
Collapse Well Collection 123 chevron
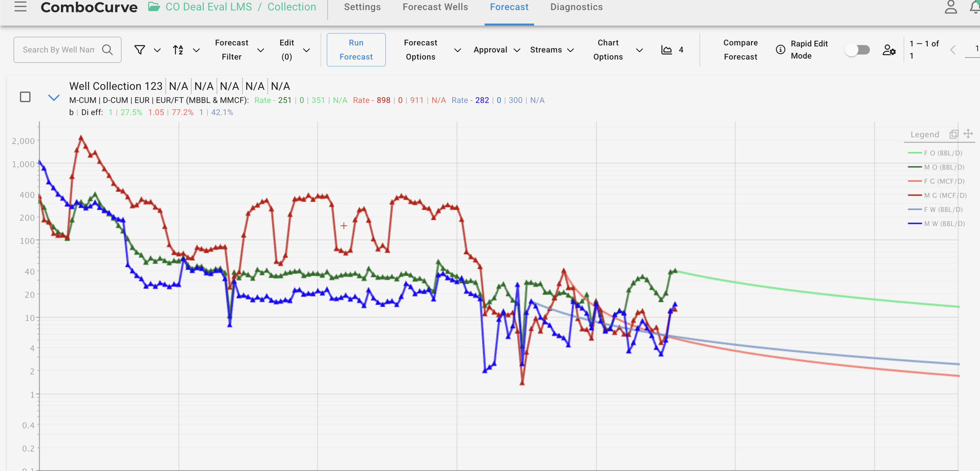54,98
